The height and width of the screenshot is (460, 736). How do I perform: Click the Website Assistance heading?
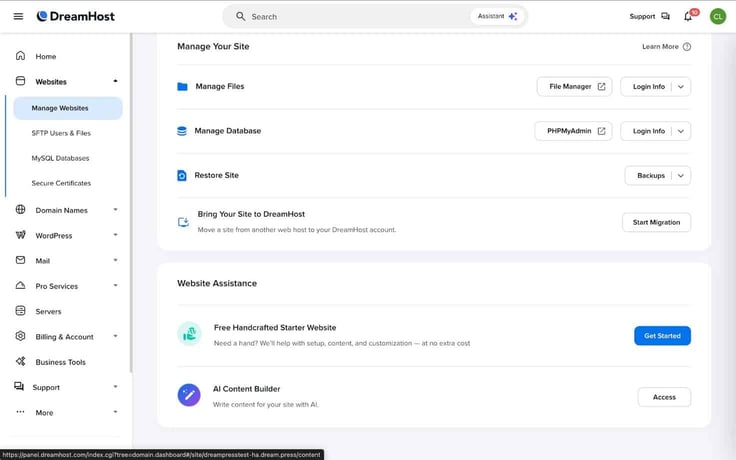pos(217,284)
